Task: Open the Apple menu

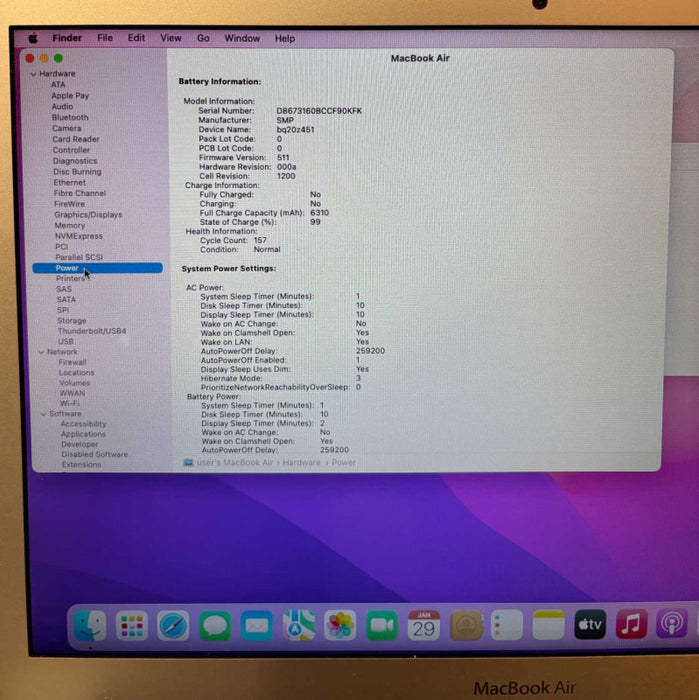Action: [x=33, y=38]
